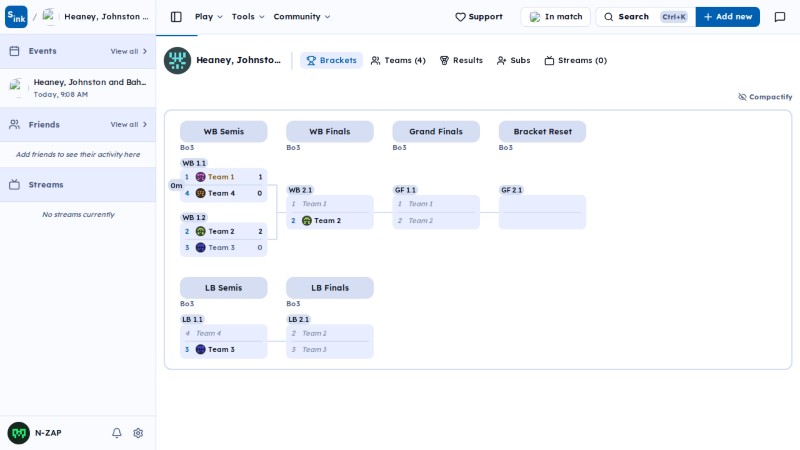Select Bracket Reset round header
Screen dimensions: 800x450
point(542,132)
